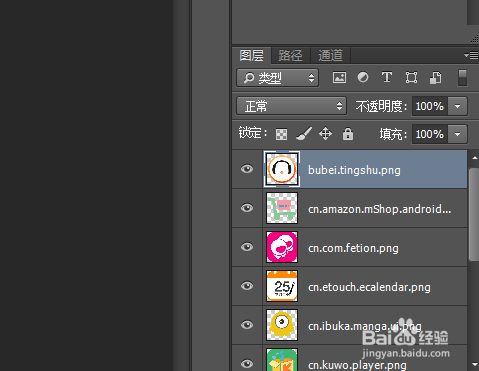Switch to the 图层 tab

click(x=252, y=55)
